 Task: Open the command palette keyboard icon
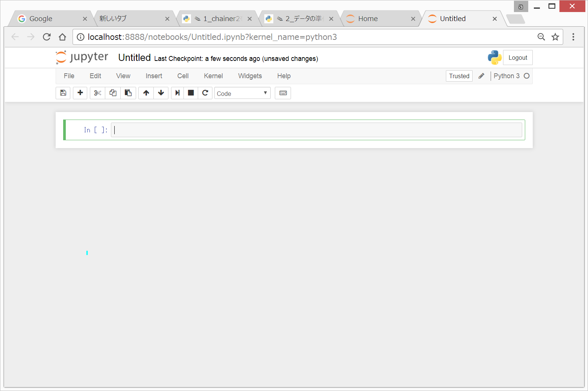pyautogui.click(x=283, y=93)
